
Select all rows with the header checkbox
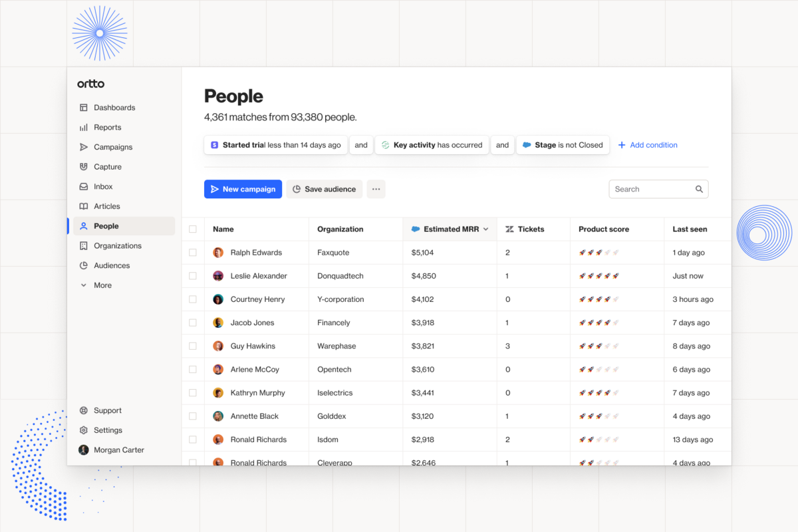(x=192, y=229)
